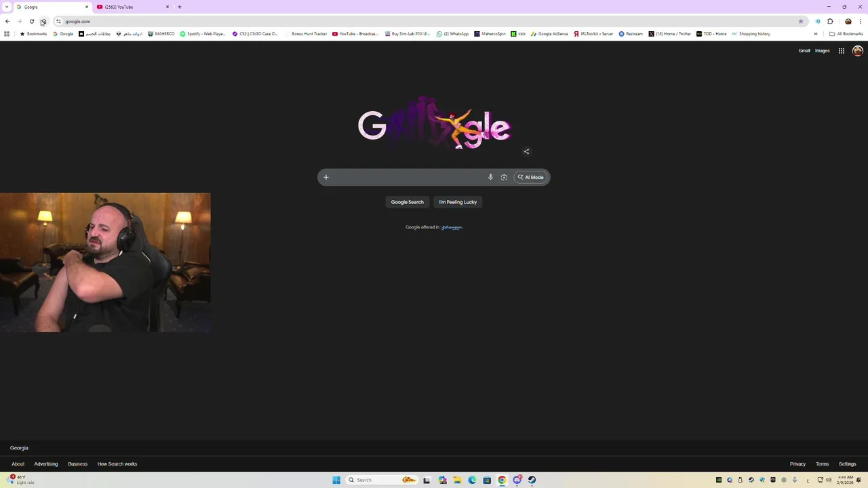Select the Google tab
This screenshot has height=488, width=868.
[x=52, y=7]
